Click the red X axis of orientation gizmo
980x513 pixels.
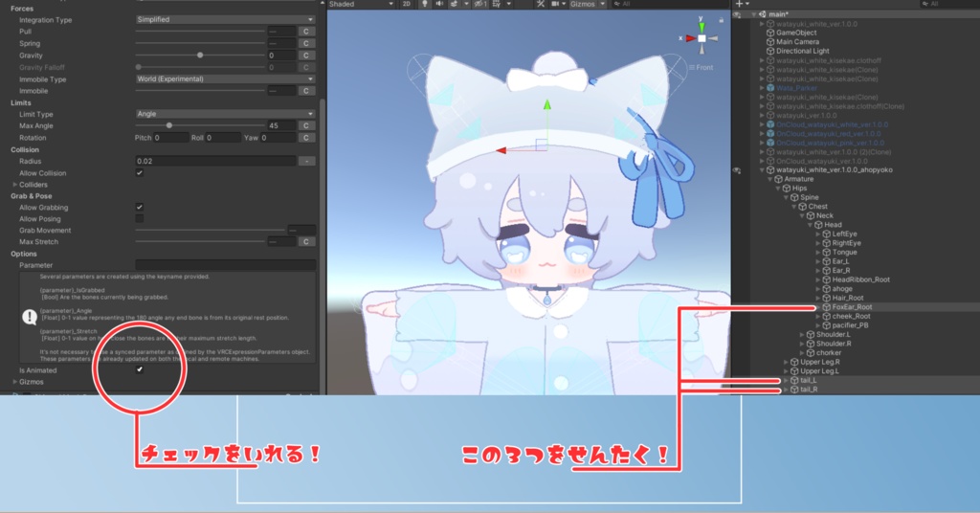click(x=690, y=38)
